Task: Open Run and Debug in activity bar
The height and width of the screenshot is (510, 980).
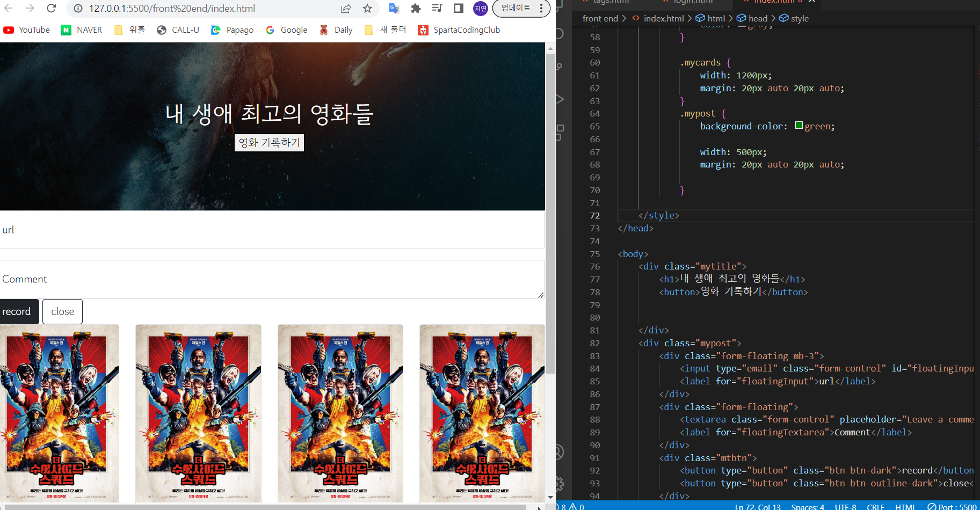Action: 559,99
